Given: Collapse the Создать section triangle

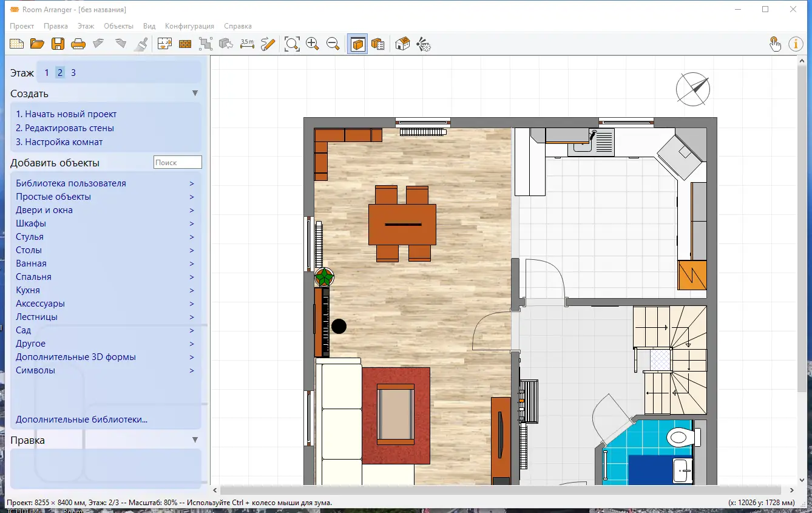Looking at the screenshot, I should click(195, 93).
